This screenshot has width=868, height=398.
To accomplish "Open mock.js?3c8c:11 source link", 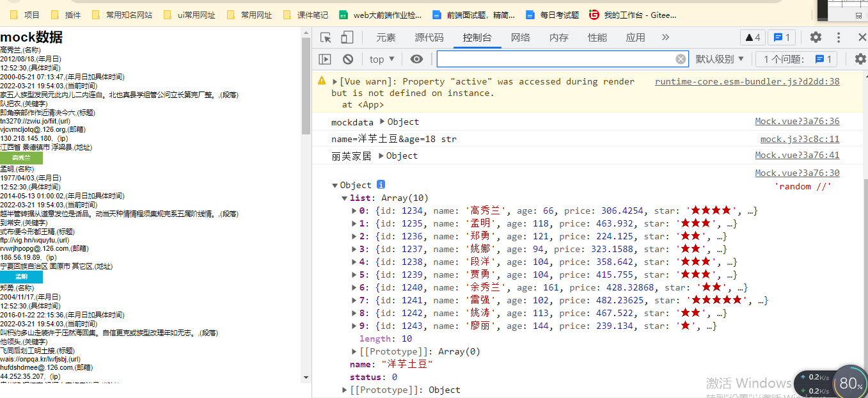I will (800, 139).
